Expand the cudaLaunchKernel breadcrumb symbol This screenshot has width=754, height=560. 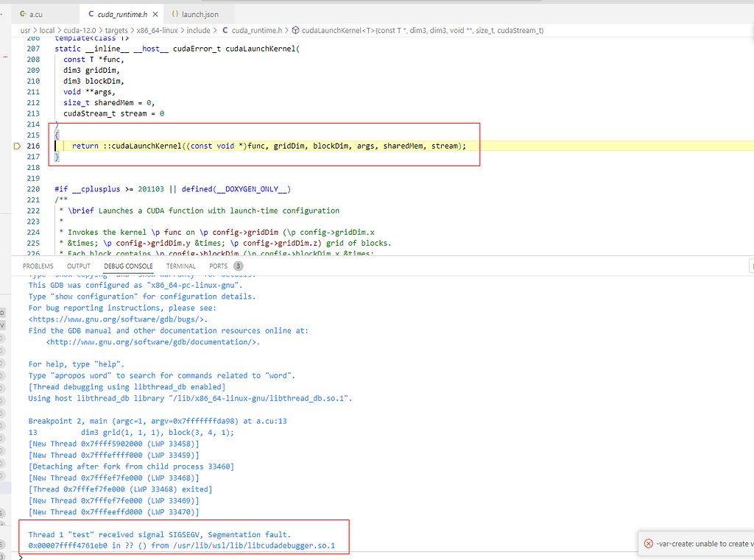pos(423,30)
